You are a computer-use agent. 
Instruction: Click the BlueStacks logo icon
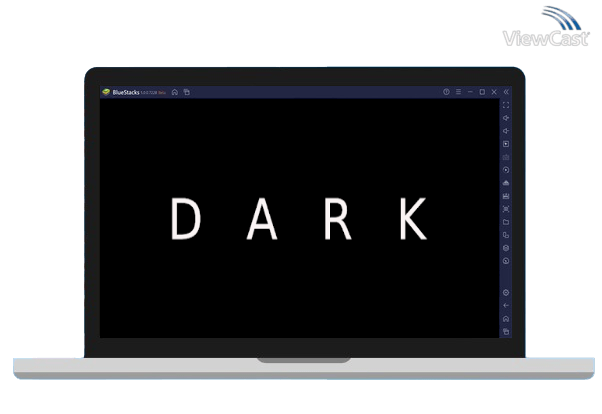[106, 92]
